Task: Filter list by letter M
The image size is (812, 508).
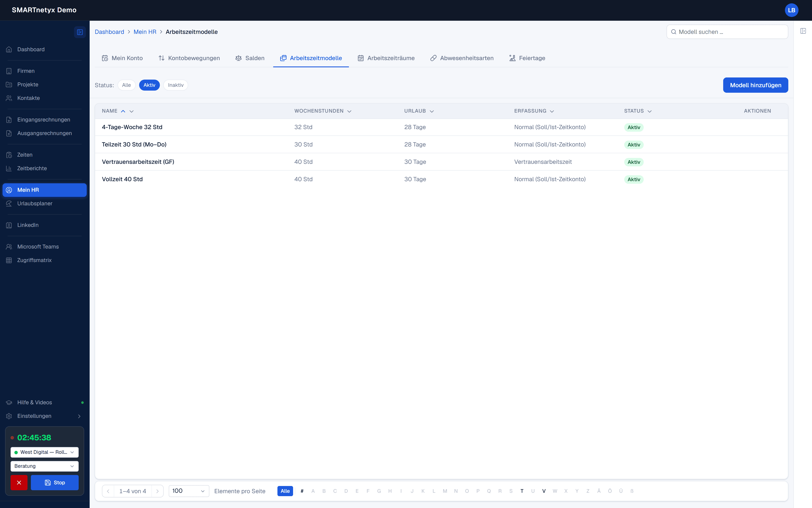Action: tap(445, 491)
